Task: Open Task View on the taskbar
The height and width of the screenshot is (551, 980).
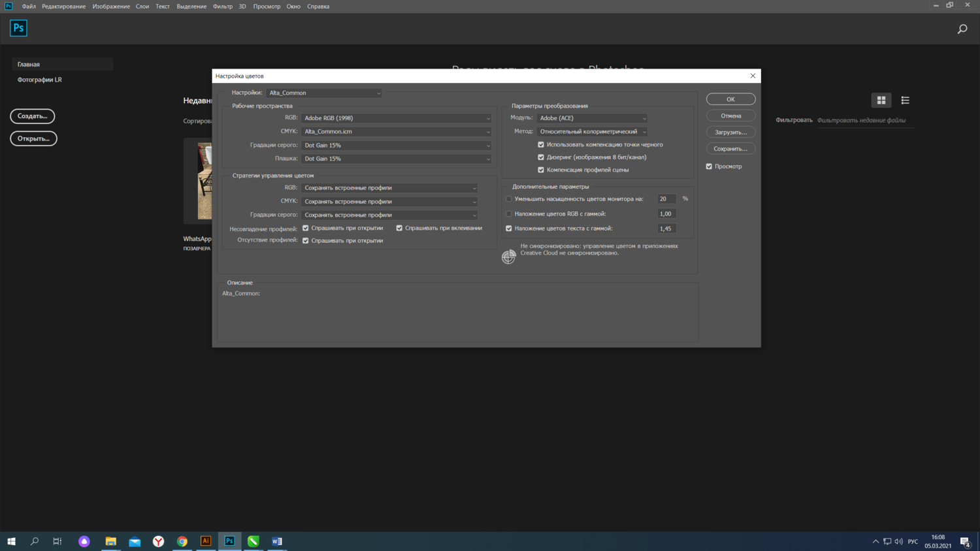Action: (57, 541)
